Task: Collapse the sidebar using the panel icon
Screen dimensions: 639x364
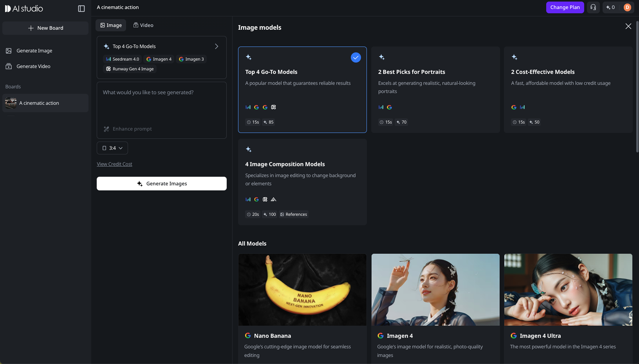Action: [81, 8]
